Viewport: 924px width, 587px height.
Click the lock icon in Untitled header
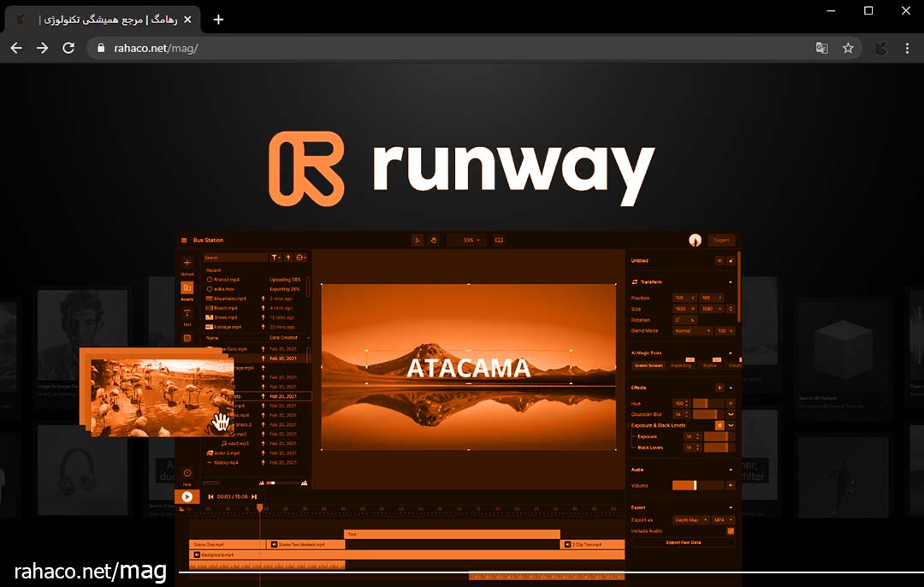tap(731, 260)
